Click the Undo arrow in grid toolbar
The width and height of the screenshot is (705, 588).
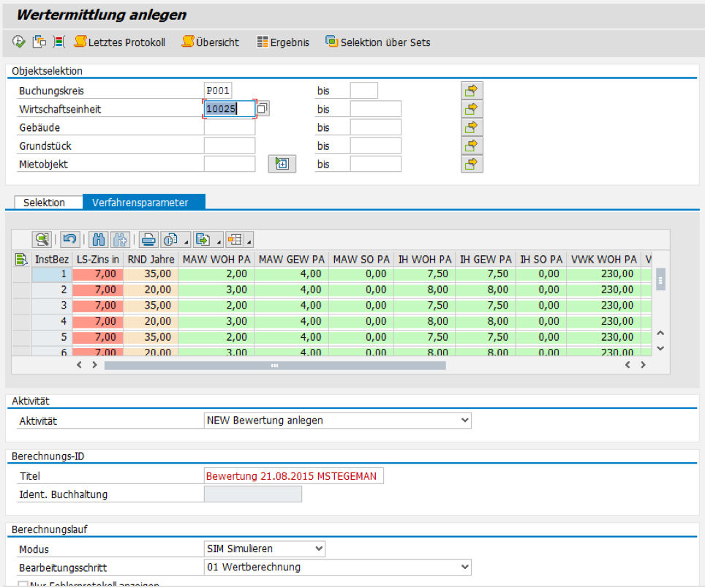pos(69,239)
